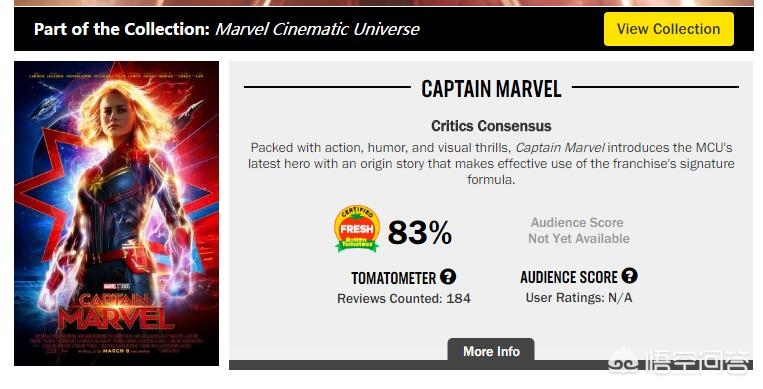763x389 pixels.
Task: Select the TOMATOMETER label
Action: 394,278
